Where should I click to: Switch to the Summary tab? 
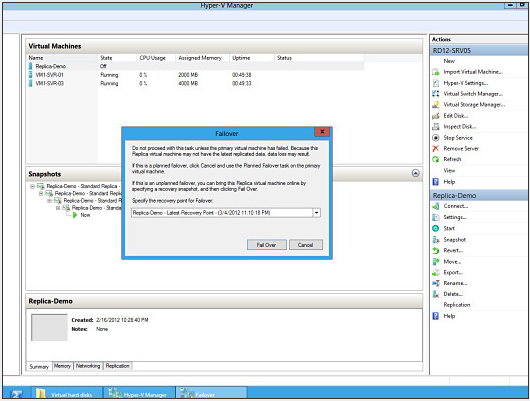click(x=39, y=367)
